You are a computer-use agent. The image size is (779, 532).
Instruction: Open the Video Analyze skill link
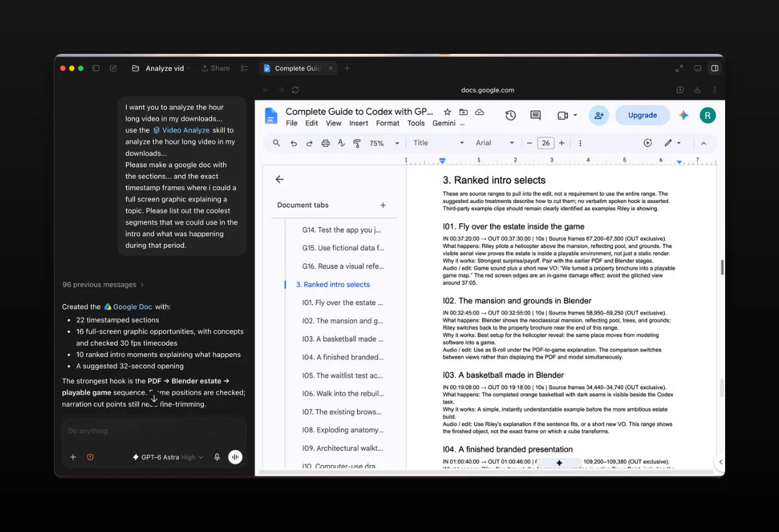181,130
